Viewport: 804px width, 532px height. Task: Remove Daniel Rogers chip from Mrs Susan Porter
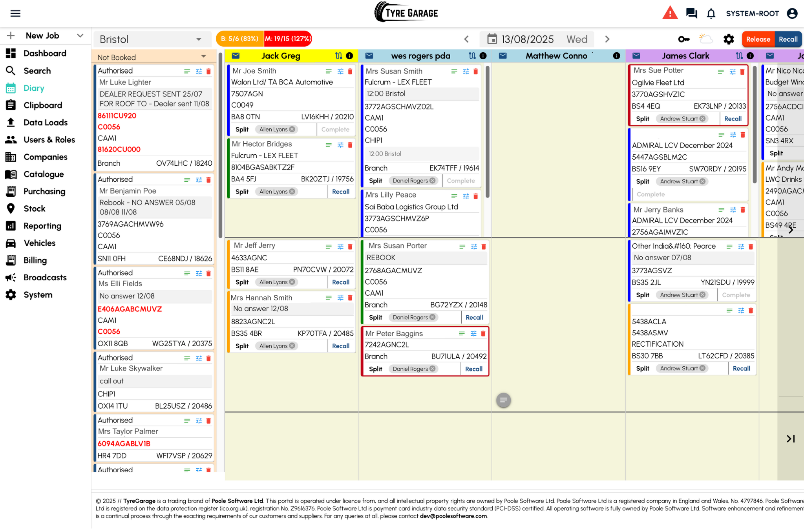tap(432, 317)
